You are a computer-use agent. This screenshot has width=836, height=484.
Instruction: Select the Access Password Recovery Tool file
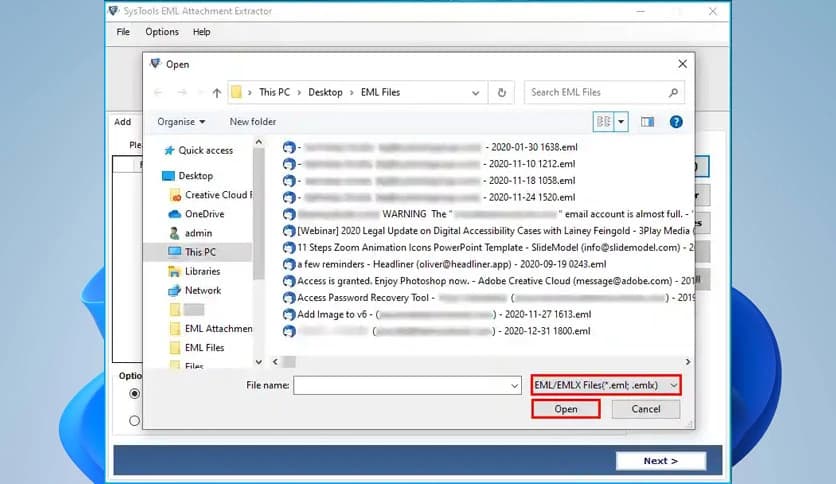487,298
